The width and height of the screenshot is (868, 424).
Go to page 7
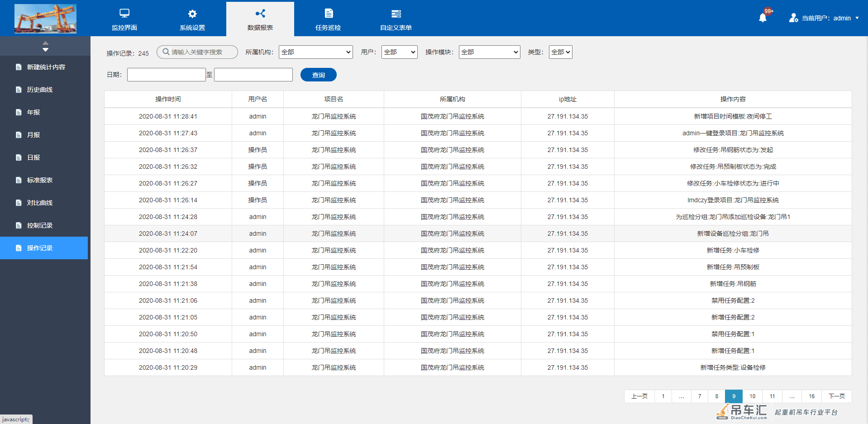[x=700, y=396]
